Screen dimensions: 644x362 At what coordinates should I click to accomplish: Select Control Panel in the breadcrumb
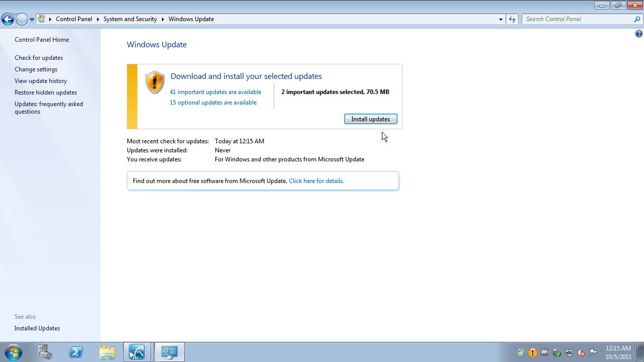[74, 19]
